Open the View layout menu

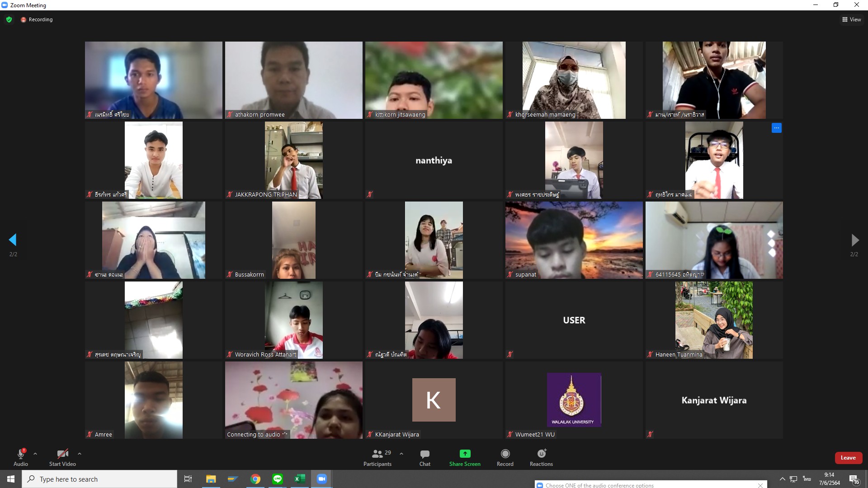[x=851, y=19]
